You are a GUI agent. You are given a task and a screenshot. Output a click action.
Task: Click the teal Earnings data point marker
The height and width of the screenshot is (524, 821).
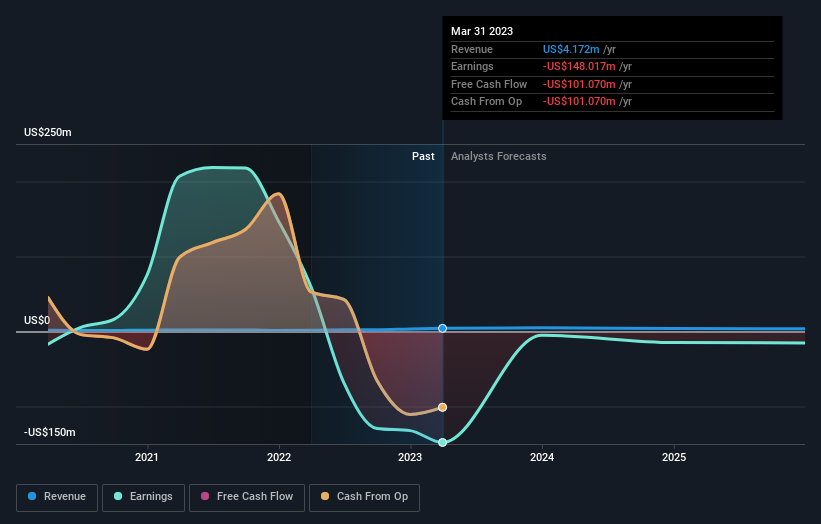point(442,442)
